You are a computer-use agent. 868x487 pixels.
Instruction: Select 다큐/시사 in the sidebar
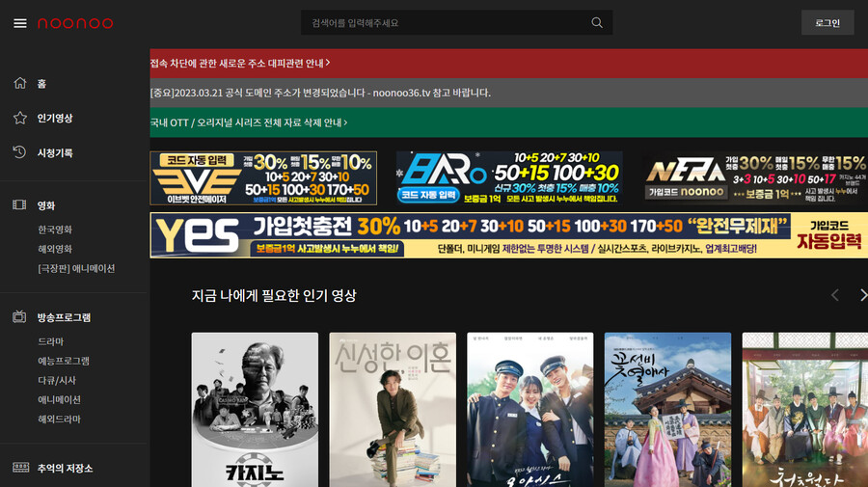click(57, 380)
